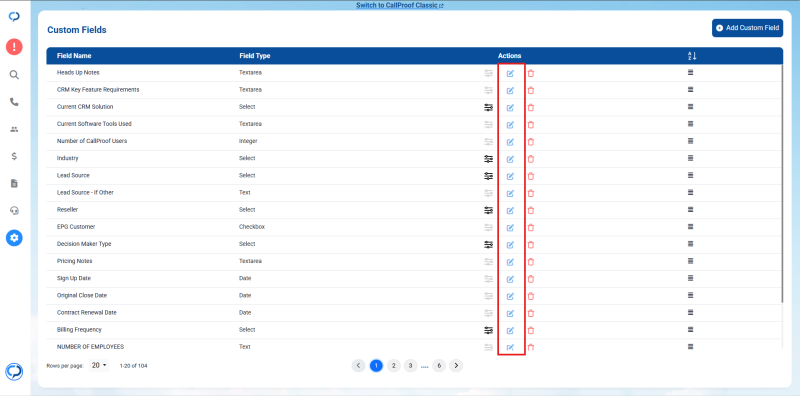This screenshot has width=800, height=396.
Task: Open the headset support icon in sidebar
Action: 14,210
